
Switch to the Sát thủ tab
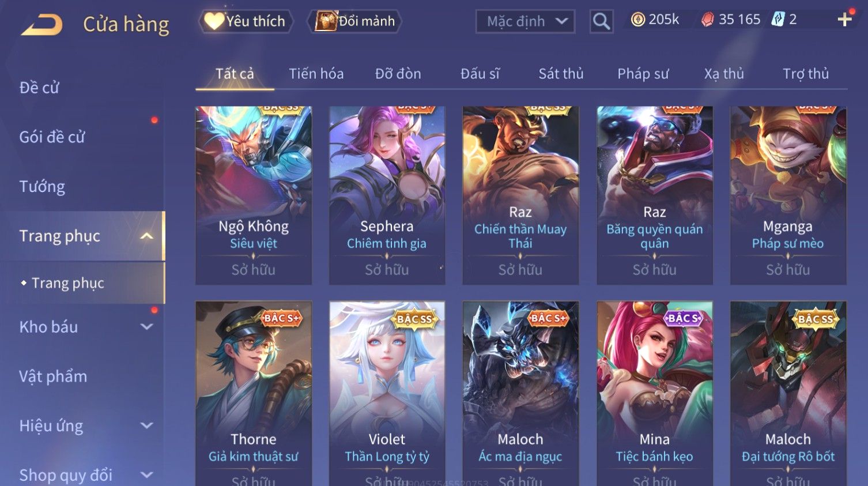(x=561, y=74)
